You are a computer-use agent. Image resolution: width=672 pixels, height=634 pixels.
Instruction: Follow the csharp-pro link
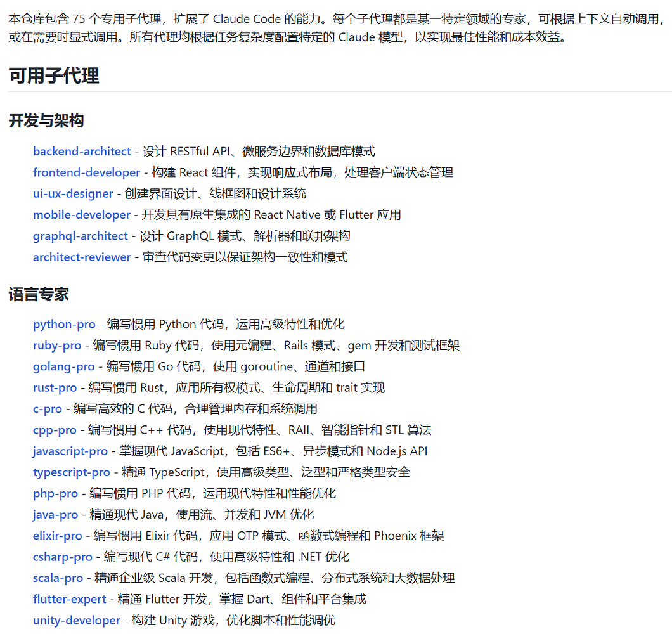point(63,557)
